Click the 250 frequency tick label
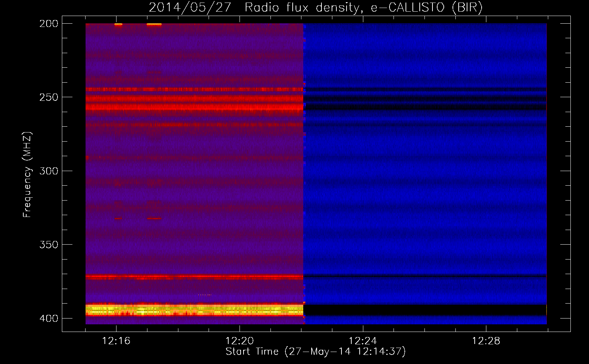Image resolution: width=589 pixels, height=364 pixels. [x=49, y=97]
